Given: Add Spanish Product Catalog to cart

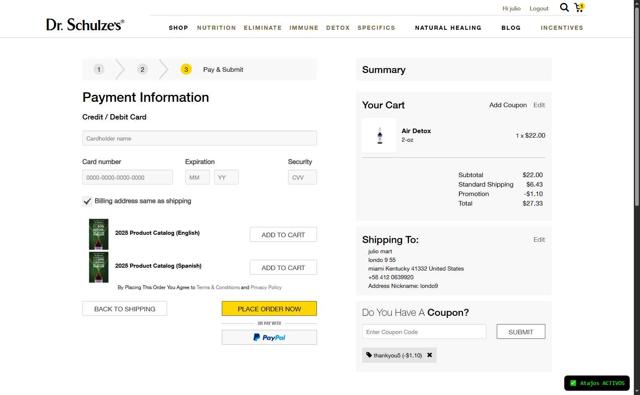Looking at the screenshot, I should (283, 268).
